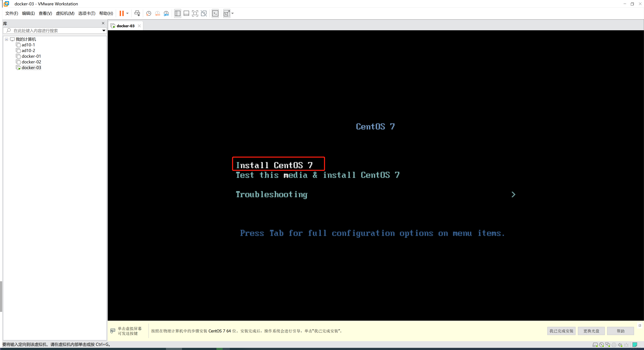
Task: Collapse the 我的计算机 tree node
Action: point(7,39)
